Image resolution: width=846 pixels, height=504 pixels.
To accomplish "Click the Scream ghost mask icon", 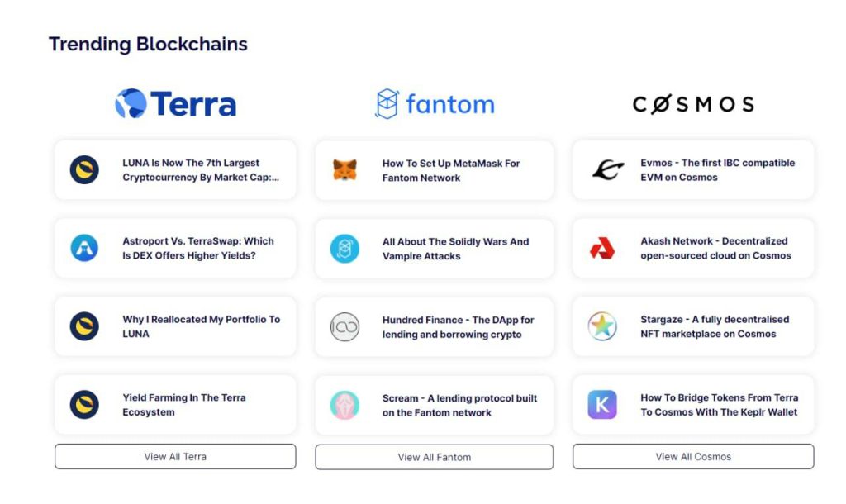I will pyautogui.click(x=345, y=405).
